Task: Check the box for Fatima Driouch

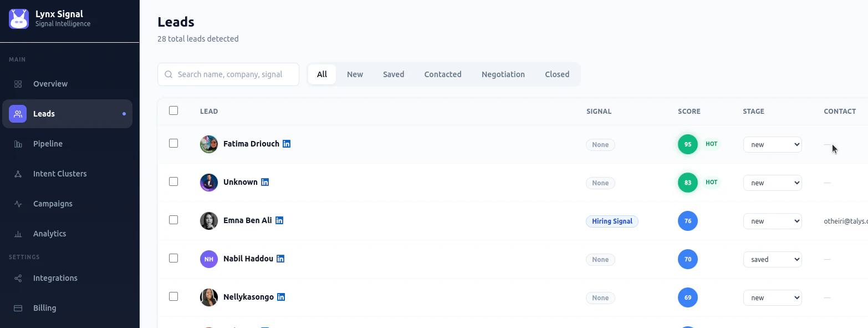Action: (173, 143)
